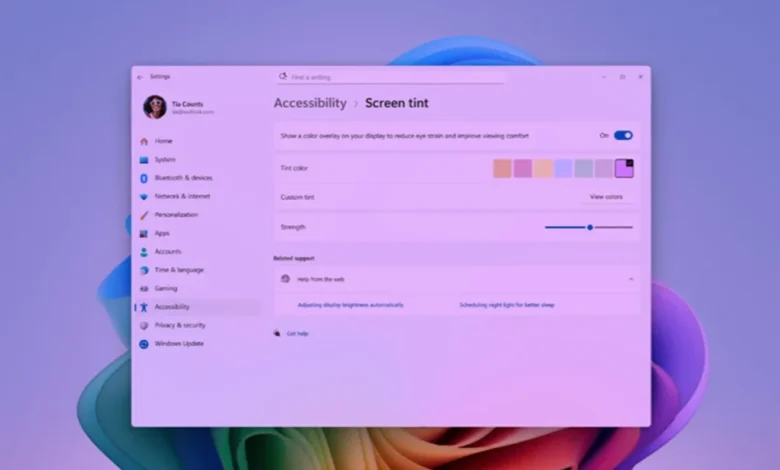
Task: Turn off the screen tint toggle
Action: pos(623,135)
